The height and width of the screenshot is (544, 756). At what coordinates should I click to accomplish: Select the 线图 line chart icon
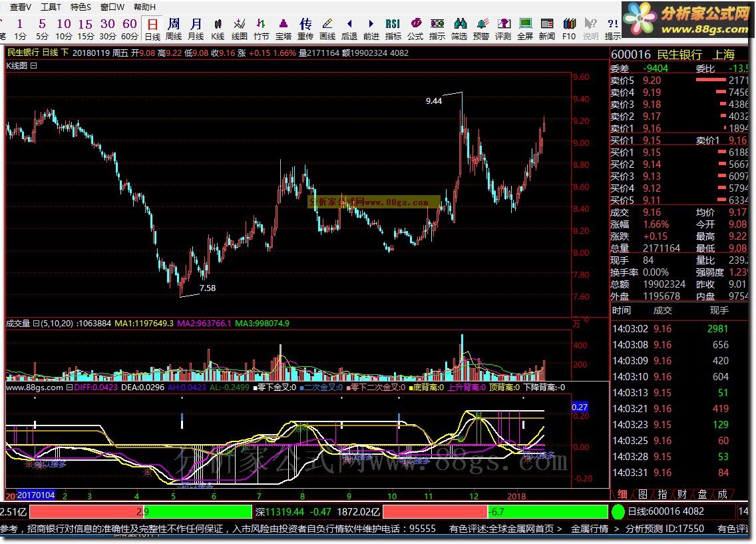click(239, 29)
